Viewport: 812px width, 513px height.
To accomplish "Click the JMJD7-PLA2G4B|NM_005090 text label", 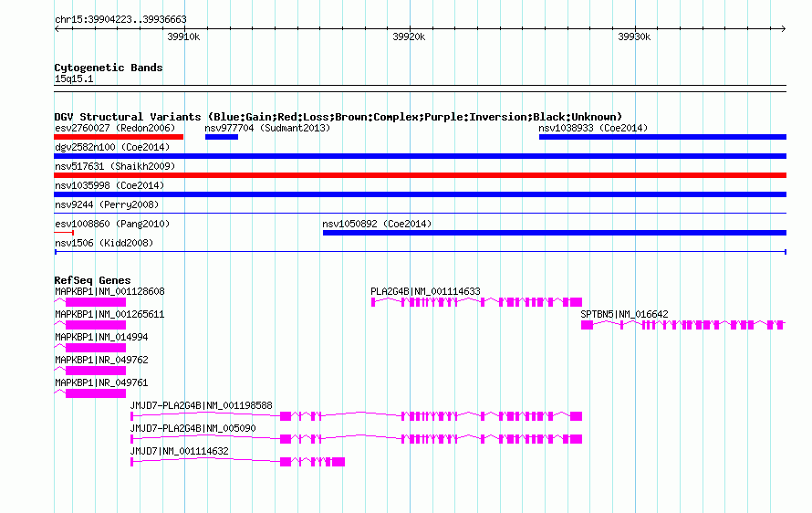I will pos(193,428).
